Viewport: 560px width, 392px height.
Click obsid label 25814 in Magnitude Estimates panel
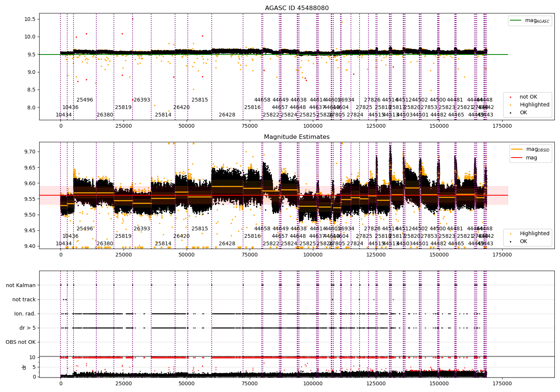pyautogui.click(x=163, y=244)
